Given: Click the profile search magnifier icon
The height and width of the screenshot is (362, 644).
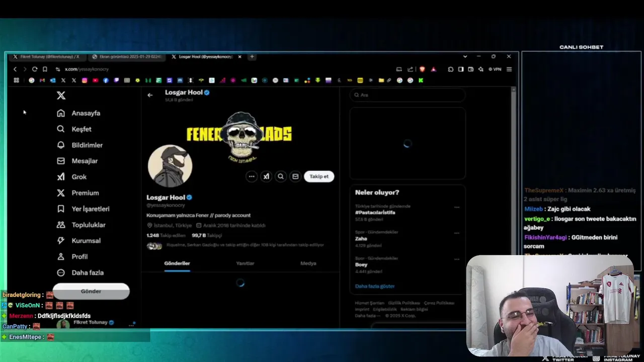Looking at the screenshot, I should coord(281,176).
